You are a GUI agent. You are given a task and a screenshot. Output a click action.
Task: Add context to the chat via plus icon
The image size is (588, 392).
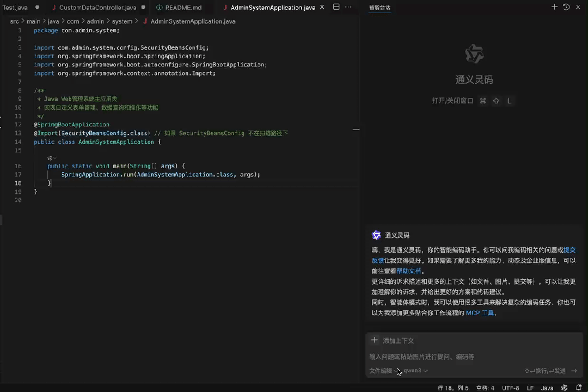374,340
